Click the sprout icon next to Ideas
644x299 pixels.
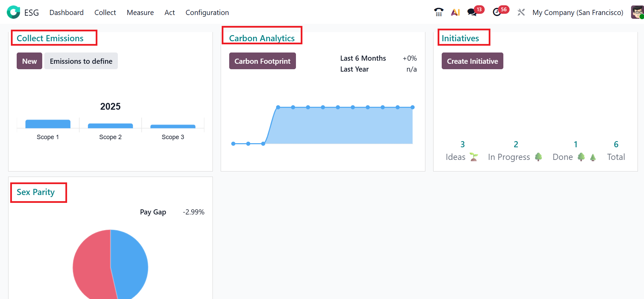[x=474, y=157]
